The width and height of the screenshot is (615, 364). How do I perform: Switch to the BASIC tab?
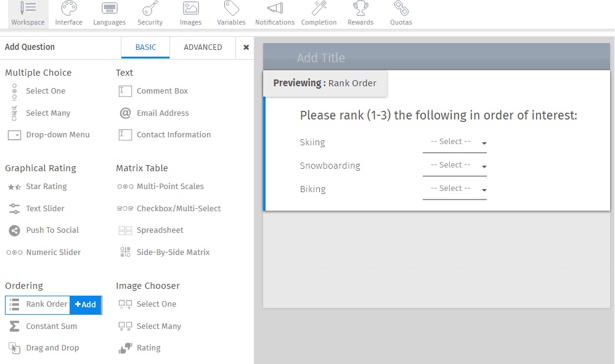(x=145, y=47)
